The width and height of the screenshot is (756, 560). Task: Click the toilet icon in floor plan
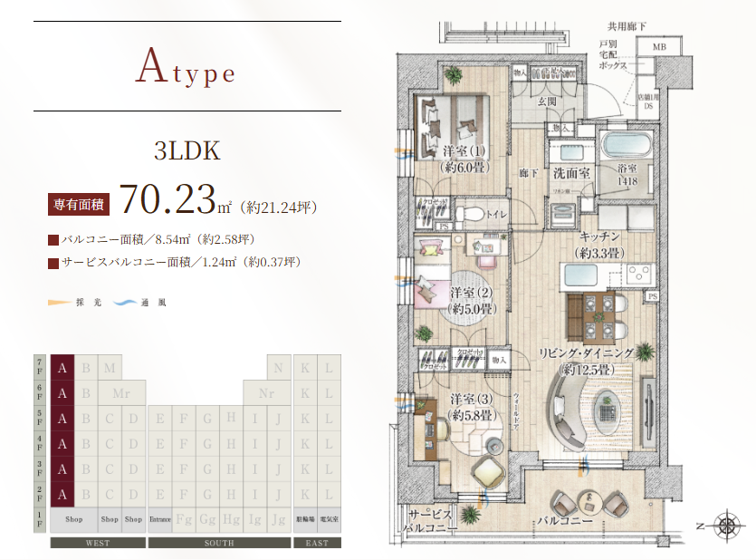pyautogui.click(x=469, y=215)
